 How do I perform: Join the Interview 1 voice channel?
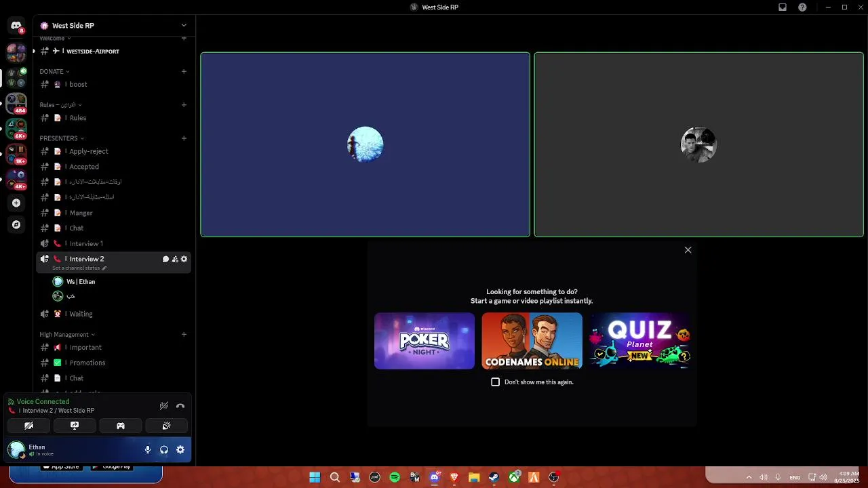[113, 243]
